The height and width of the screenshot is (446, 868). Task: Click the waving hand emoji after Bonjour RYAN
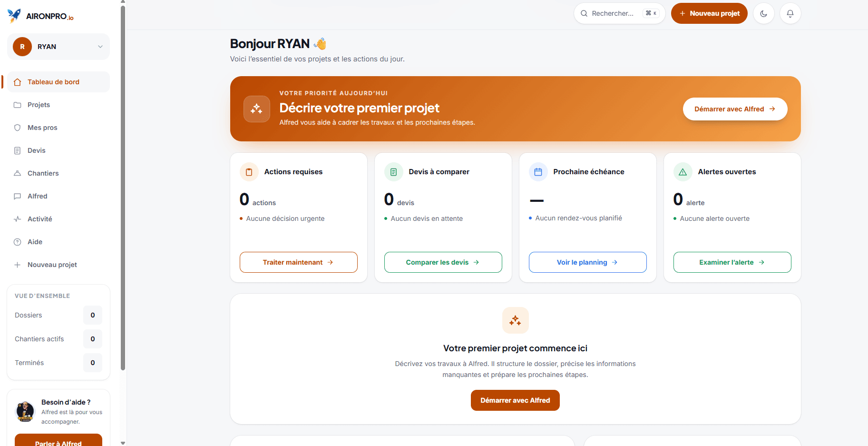[321, 44]
